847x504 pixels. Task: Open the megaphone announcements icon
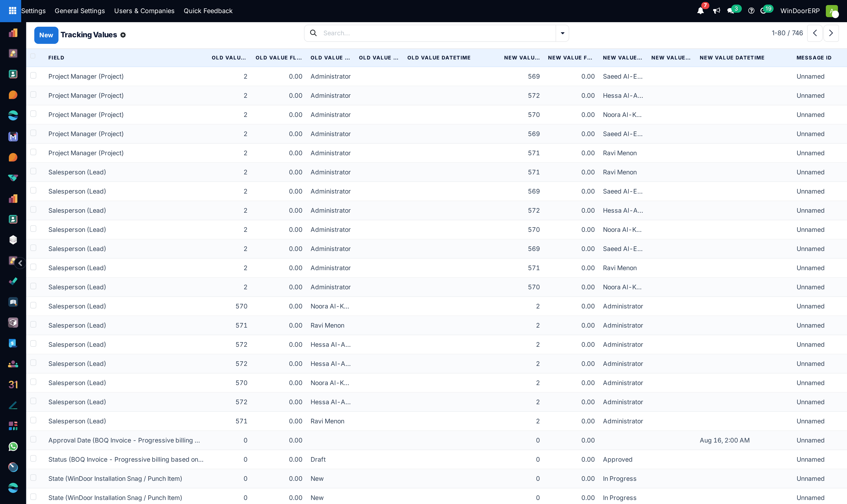(x=716, y=11)
